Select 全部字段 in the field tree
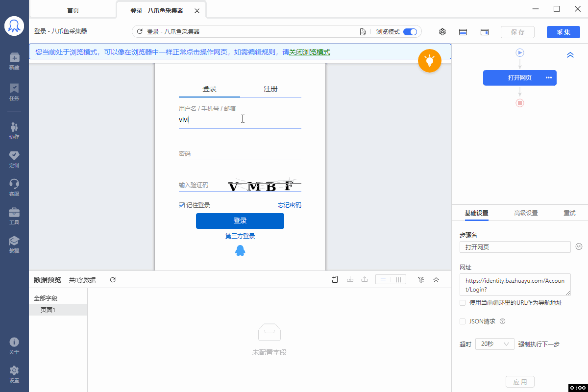588x392 pixels. coord(46,298)
